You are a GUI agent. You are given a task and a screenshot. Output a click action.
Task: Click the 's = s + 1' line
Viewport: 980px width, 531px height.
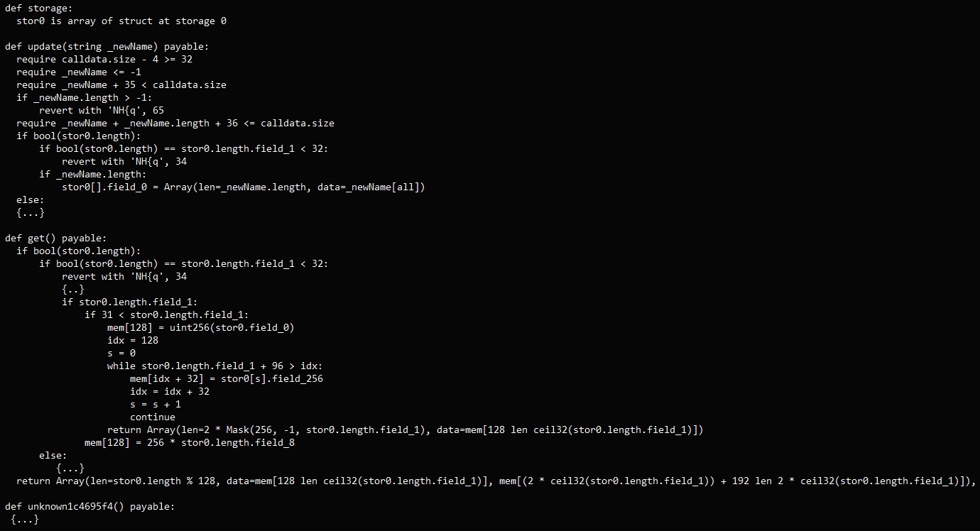coord(156,405)
